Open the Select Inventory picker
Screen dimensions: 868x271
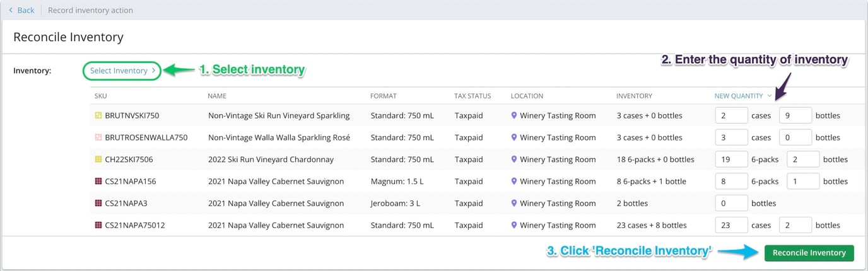pyautogui.click(x=122, y=71)
